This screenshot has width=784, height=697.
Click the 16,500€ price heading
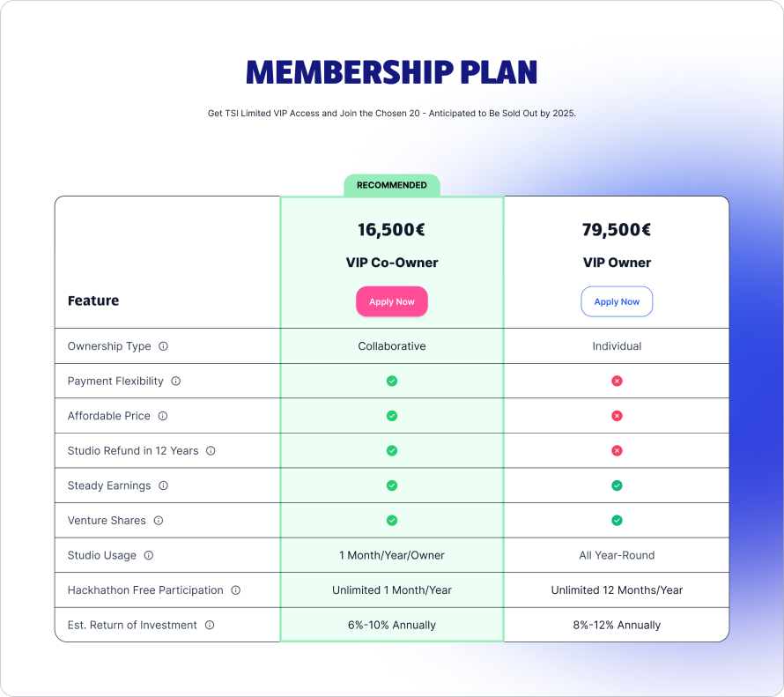tap(391, 230)
